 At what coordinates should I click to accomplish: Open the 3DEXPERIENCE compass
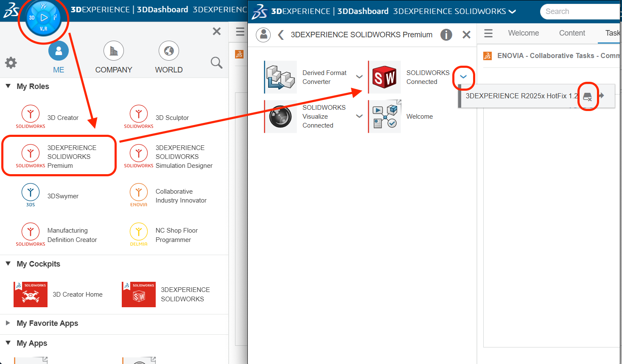point(43,19)
